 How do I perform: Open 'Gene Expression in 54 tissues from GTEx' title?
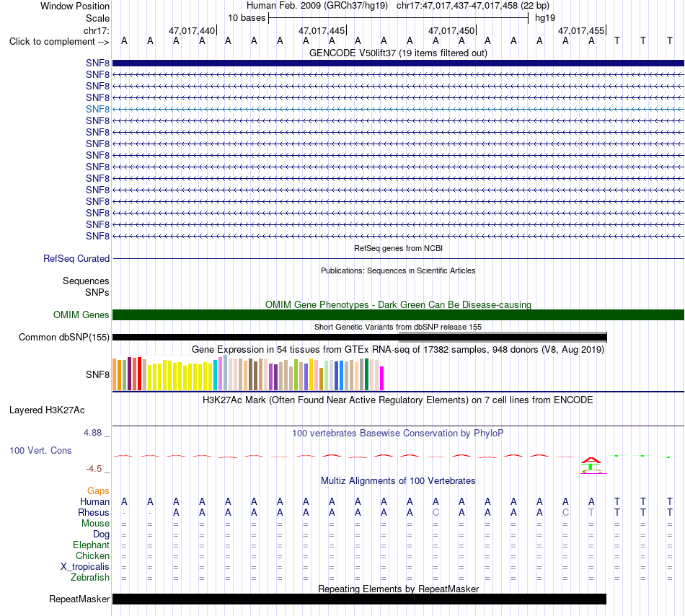(x=398, y=350)
